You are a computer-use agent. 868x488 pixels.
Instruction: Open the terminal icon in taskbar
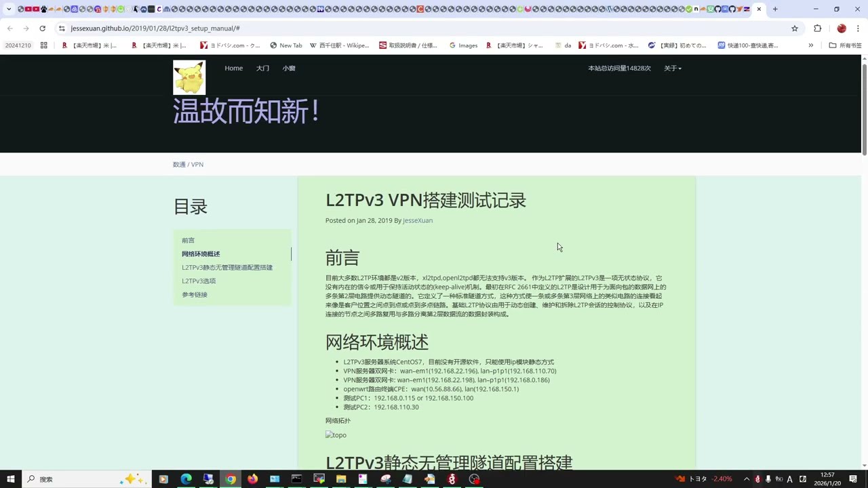click(x=296, y=479)
